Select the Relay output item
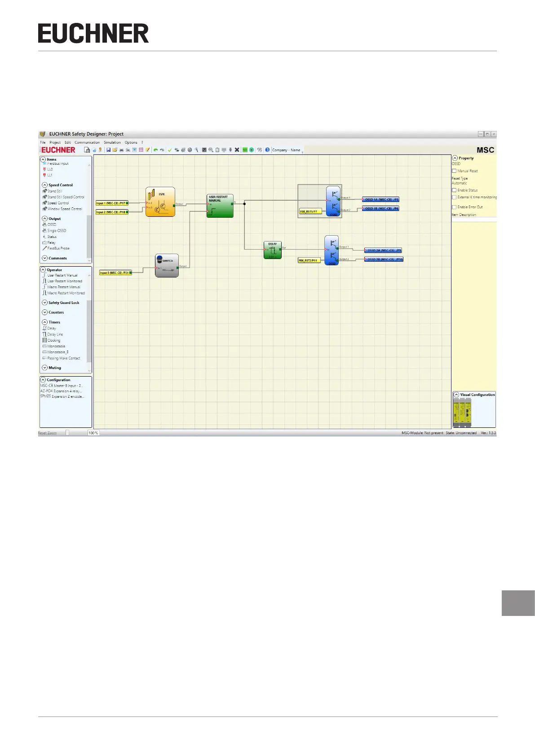Viewport: 535px width, 756px height. click(49, 243)
